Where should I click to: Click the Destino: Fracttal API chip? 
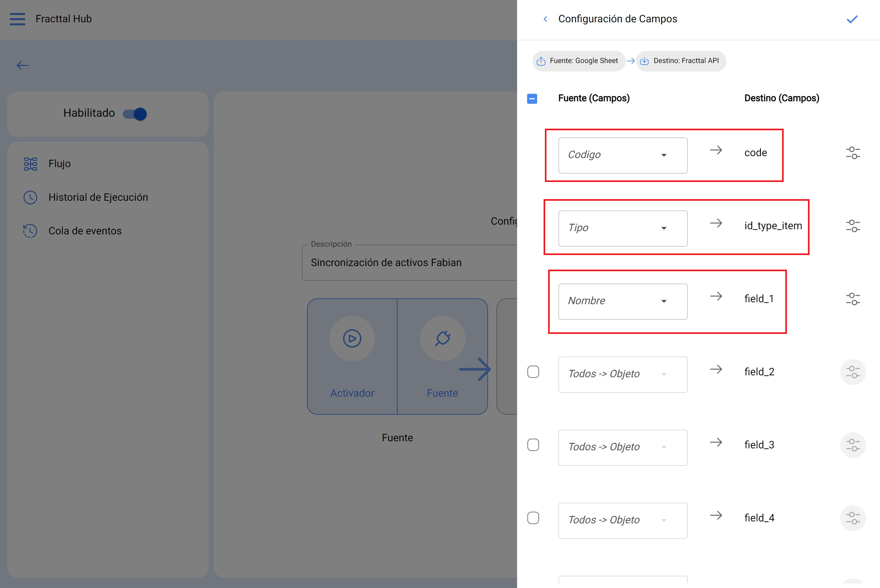point(681,61)
